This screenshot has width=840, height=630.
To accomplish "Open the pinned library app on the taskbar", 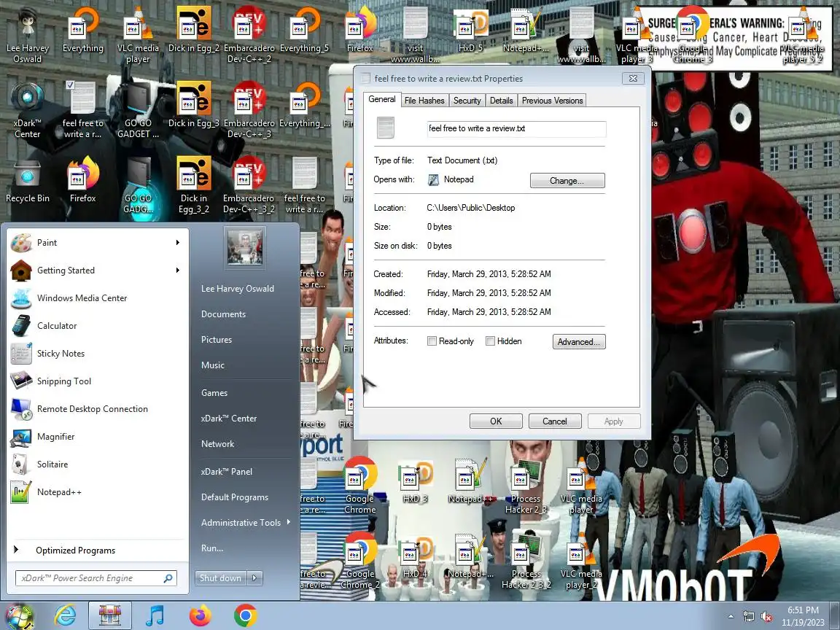I will coord(110,615).
